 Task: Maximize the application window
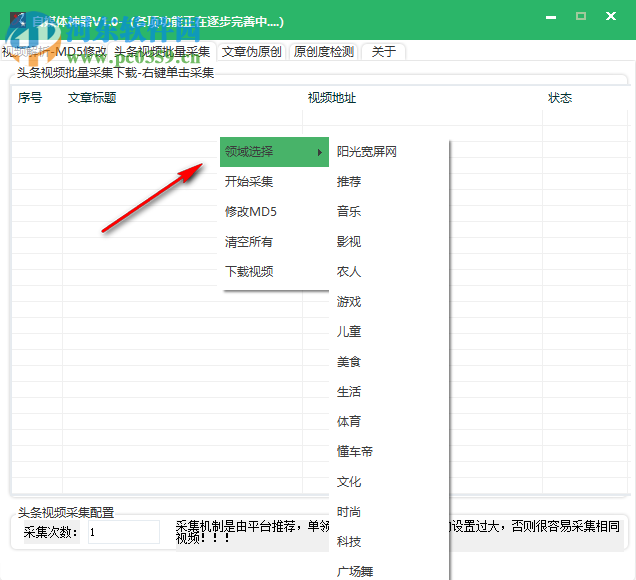(581, 16)
